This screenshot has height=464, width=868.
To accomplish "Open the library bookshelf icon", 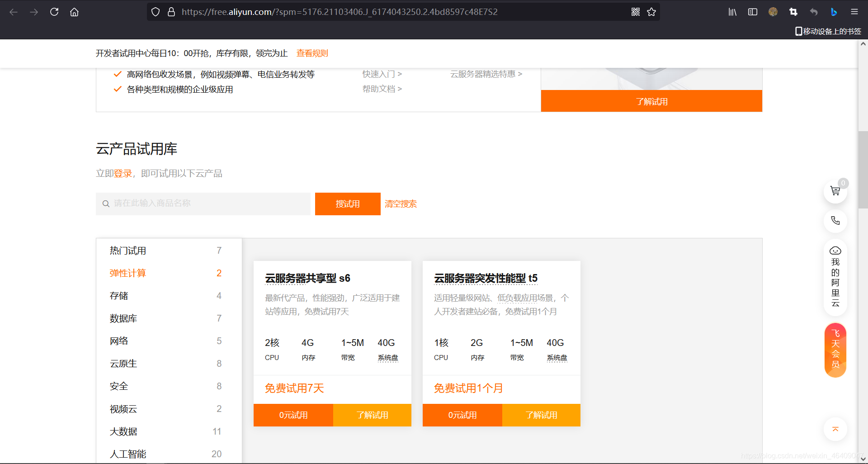I will [x=732, y=12].
